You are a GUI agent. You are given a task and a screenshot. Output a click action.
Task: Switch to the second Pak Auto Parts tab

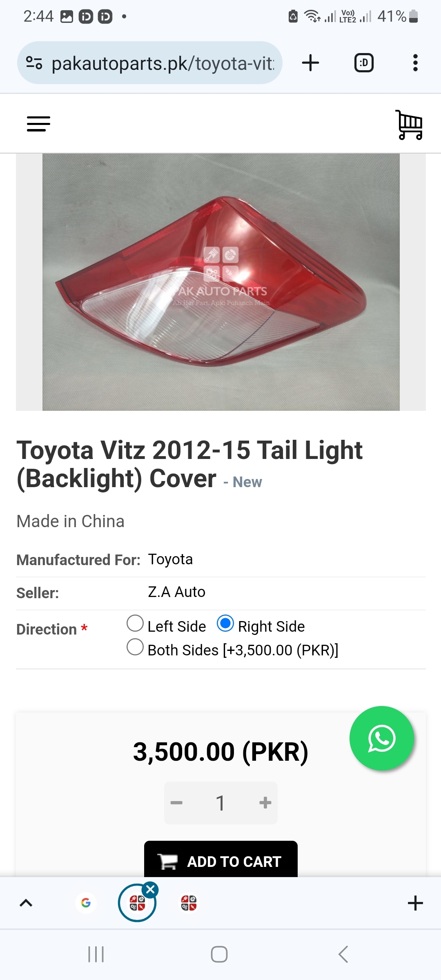[x=189, y=903]
